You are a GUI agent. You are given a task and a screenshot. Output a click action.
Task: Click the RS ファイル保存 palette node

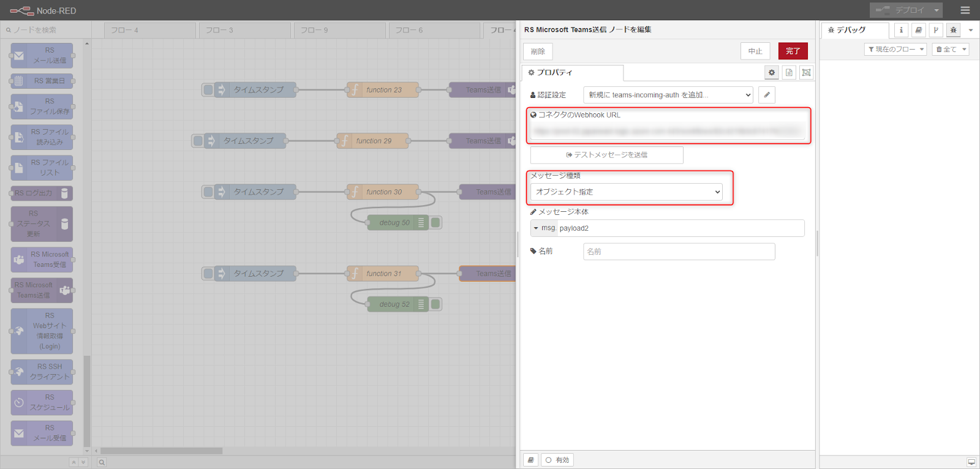[42, 107]
